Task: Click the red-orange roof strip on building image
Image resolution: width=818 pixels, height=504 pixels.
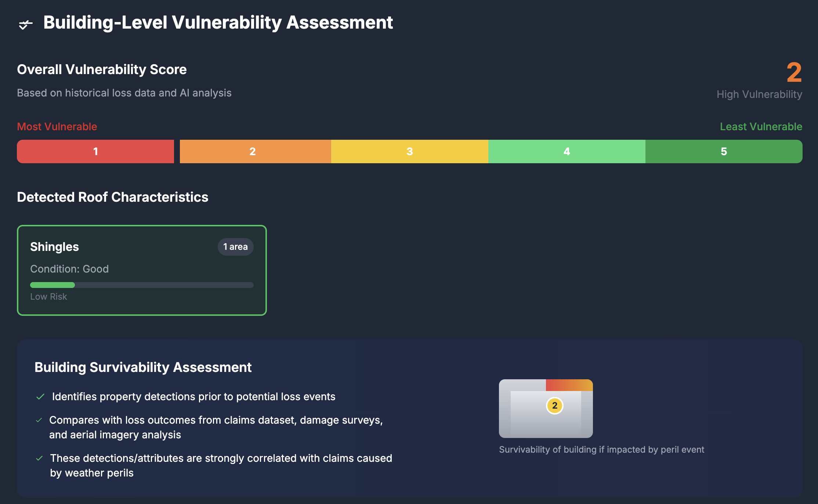Action: (x=569, y=385)
